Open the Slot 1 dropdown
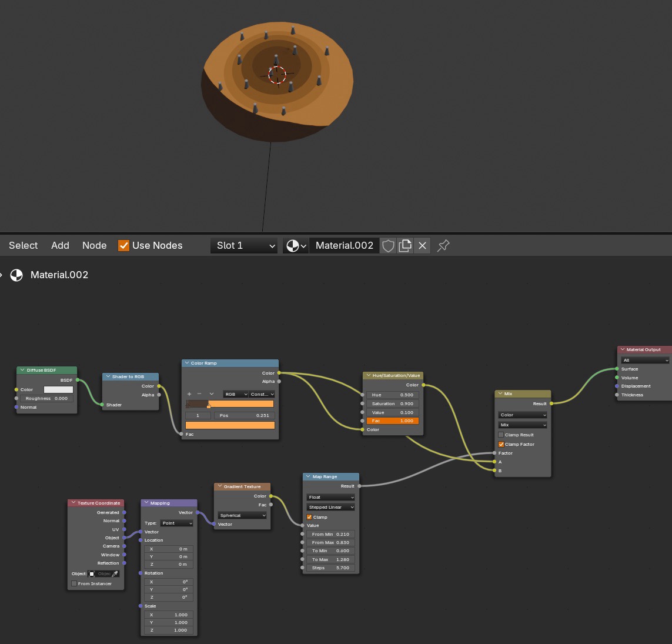Image resolution: width=672 pixels, height=644 pixels. [245, 246]
